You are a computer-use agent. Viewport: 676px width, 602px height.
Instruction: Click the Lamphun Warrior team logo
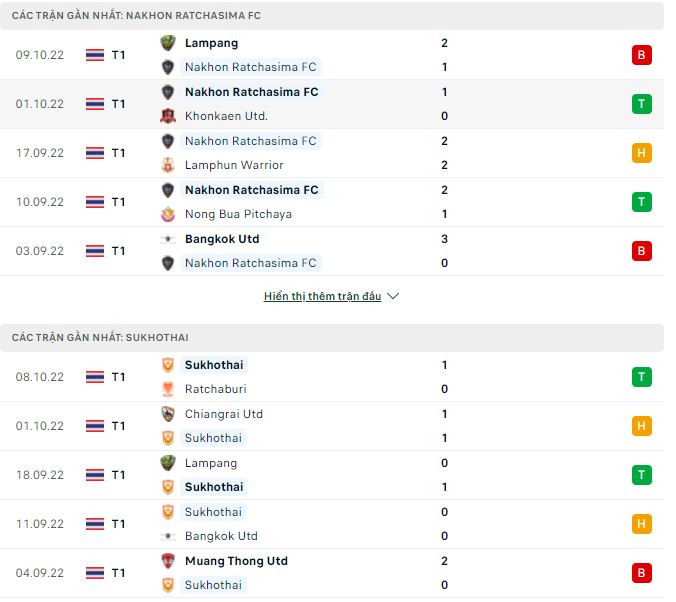click(168, 165)
